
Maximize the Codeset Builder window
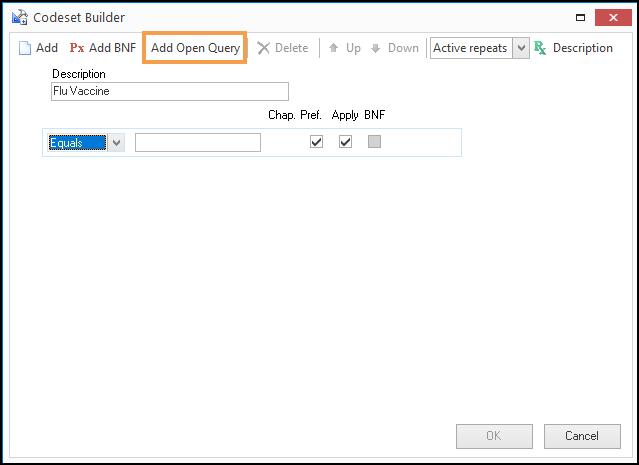click(x=579, y=17)
